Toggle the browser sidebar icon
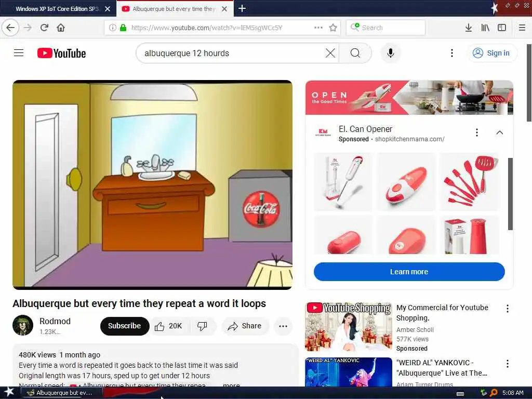Viewport: 532px width, 399px height. click(502, 28)
